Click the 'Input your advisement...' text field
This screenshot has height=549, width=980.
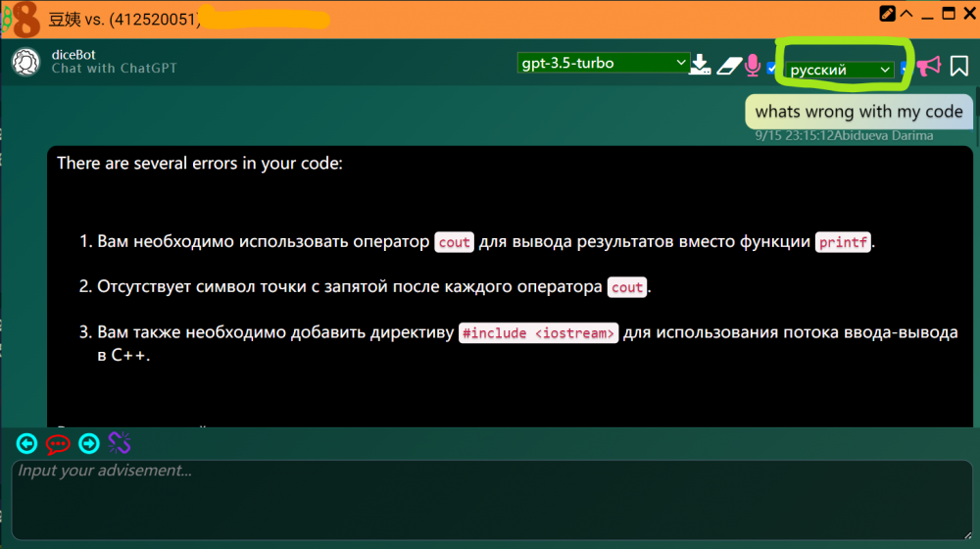pos(490,498)
